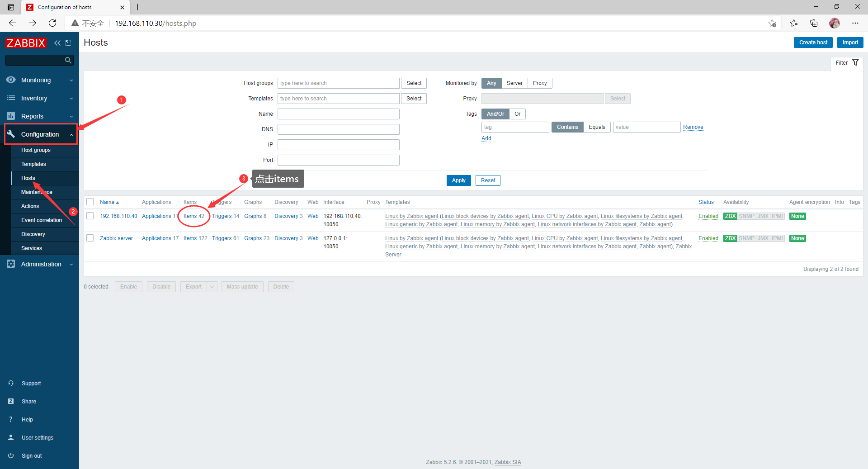Collapse the sidebar with double chevron icon
The height and width of the screenshot is (469, 868).
(57, 43)
